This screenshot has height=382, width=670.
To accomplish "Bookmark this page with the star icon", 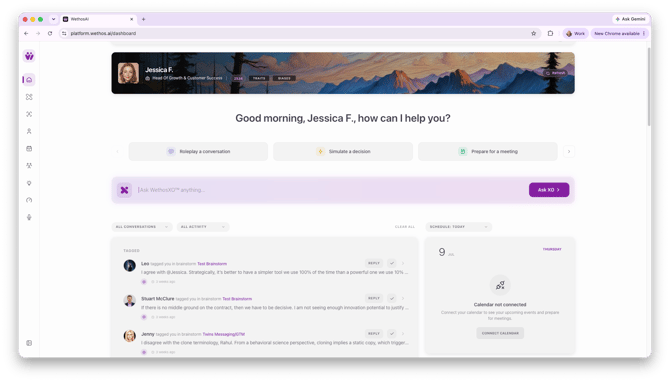I will click(x=533, y=33).
